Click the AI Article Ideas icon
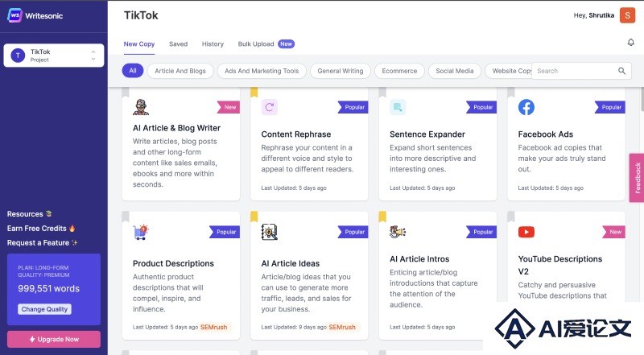The image size is (644, 355). (270, 232)
